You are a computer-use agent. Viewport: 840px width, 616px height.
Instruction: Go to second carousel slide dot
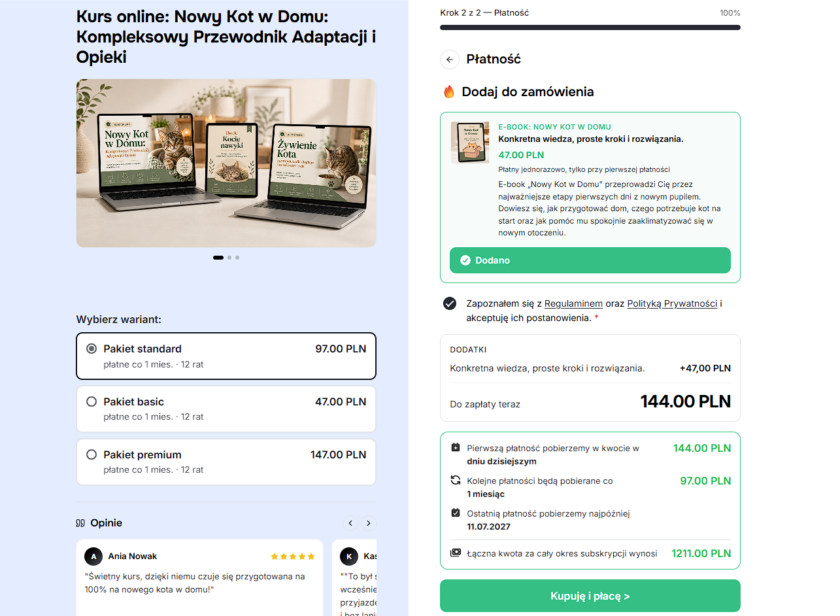pos(229,258)
